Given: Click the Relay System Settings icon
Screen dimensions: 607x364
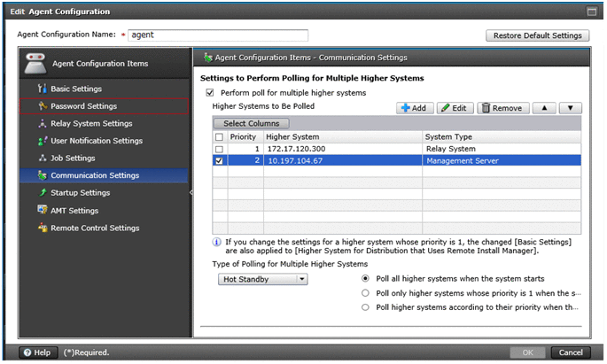Looking at the screenshot, I should (x=42, y=124).
